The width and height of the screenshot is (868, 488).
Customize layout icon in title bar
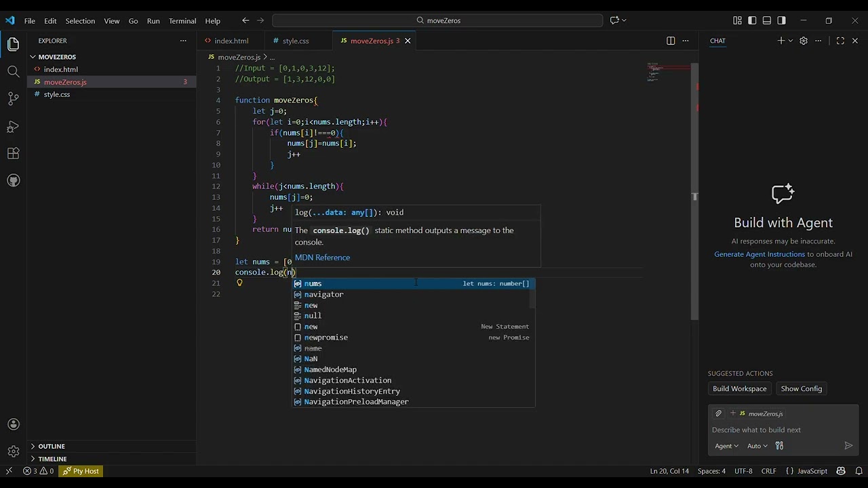pos(737,20)
